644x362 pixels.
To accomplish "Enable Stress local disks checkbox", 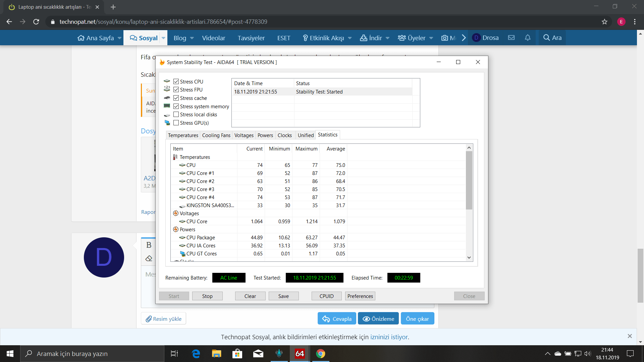I will point(176,115).
